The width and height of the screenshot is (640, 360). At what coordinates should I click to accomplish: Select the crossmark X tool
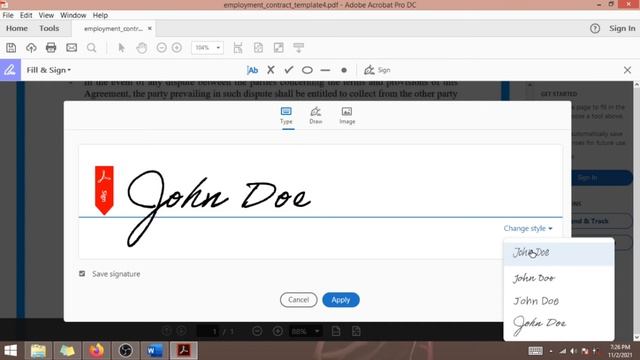[x=271, y=70]
